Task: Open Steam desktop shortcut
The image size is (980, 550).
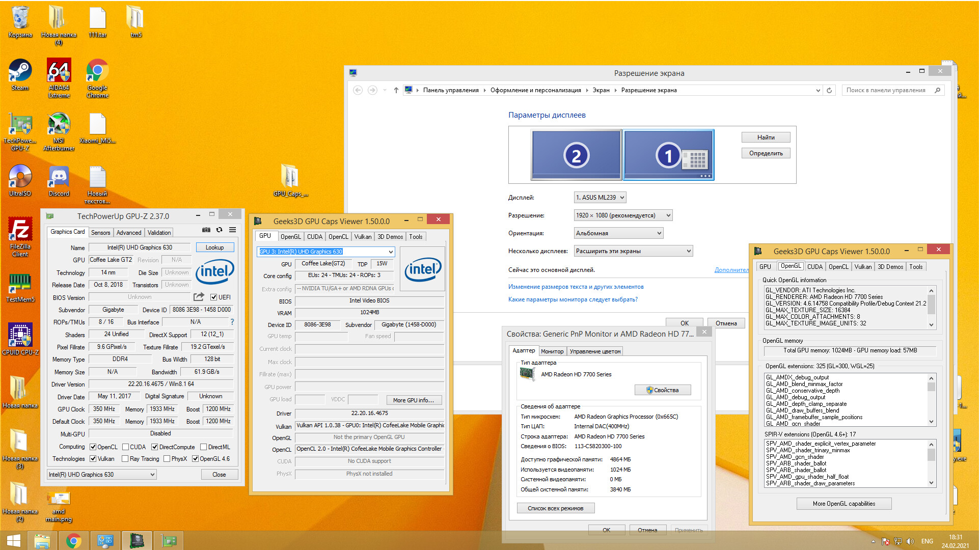Action: [x=20, y=74]
